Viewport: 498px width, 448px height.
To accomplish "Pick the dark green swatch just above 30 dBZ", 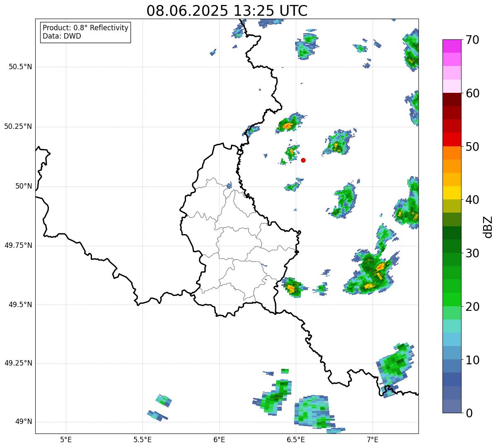I will click(x=452, y=246).
